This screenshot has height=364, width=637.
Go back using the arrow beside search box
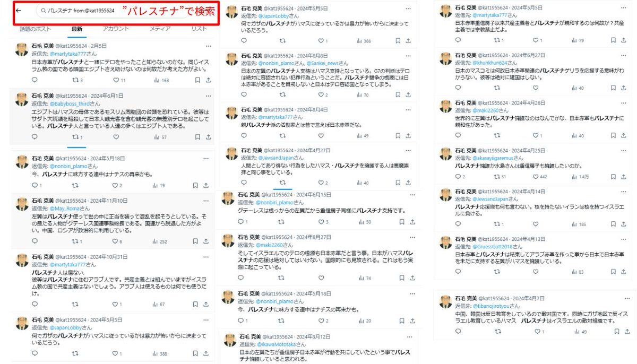[x=19, y=11]
